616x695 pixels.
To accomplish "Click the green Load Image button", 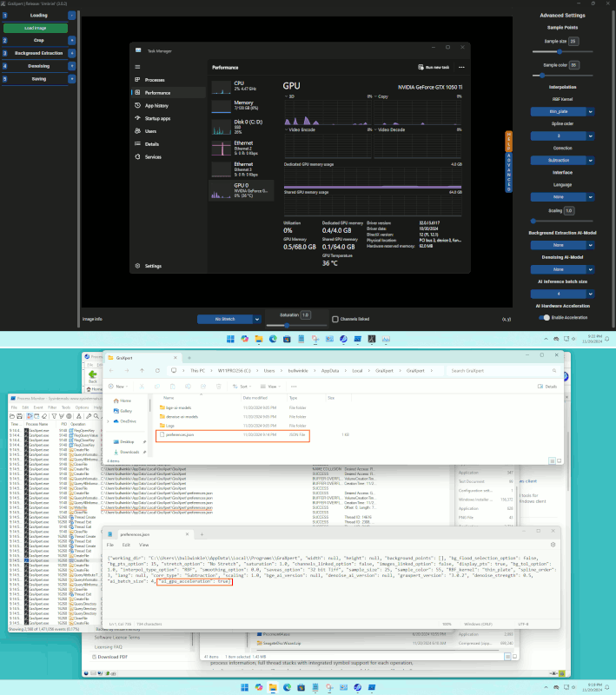I will [36, 28].
